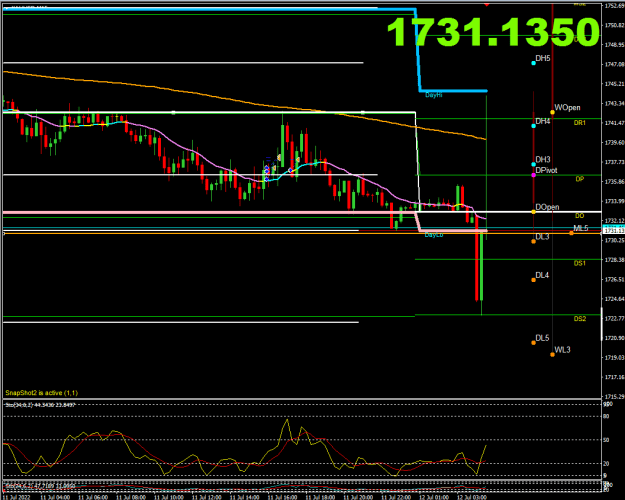Click the 50 level on stochastic scale
Image resolution: width=625 pixels, height=500 pixels.
[x=606, y=440]
